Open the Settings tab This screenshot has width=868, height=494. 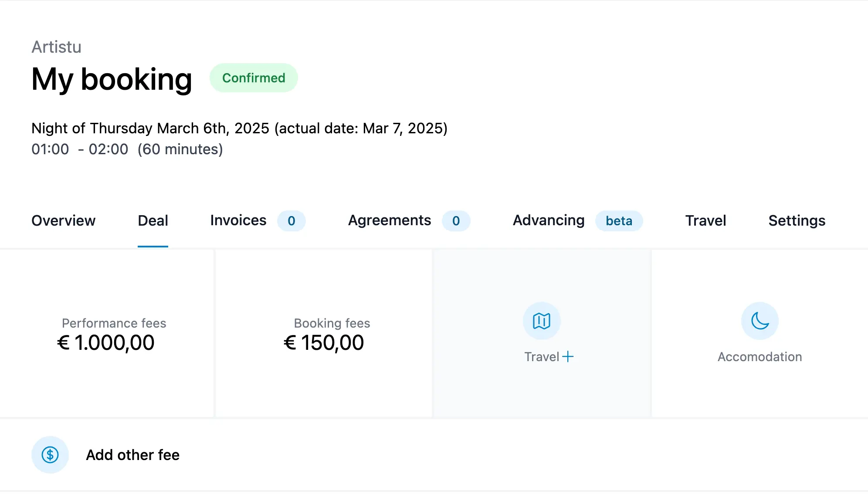(796, 221)
